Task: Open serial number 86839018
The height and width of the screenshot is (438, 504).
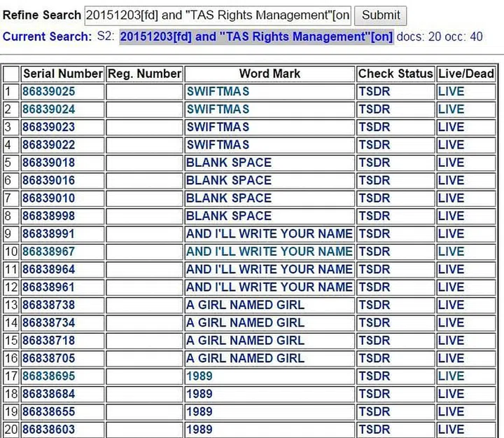Action: [x=48, y=163]
